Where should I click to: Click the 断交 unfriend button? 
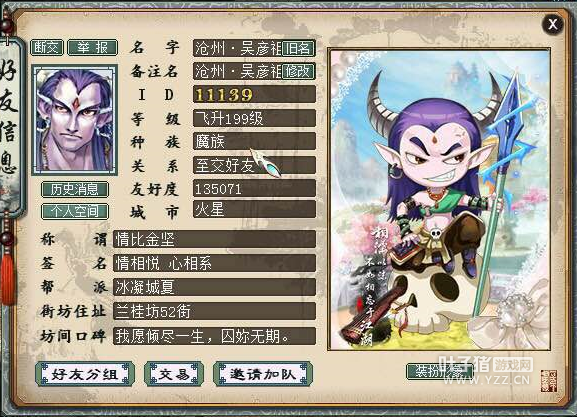pos(46,47)
